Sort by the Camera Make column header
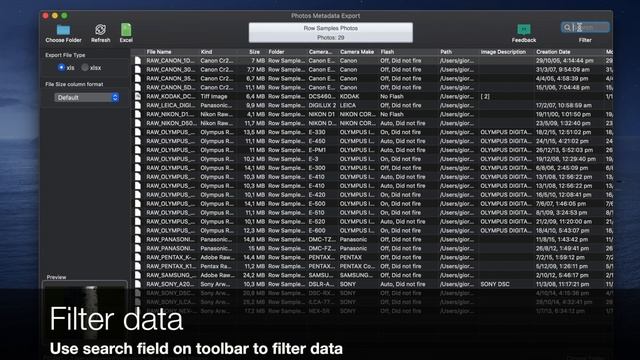 tap(357, 52)
